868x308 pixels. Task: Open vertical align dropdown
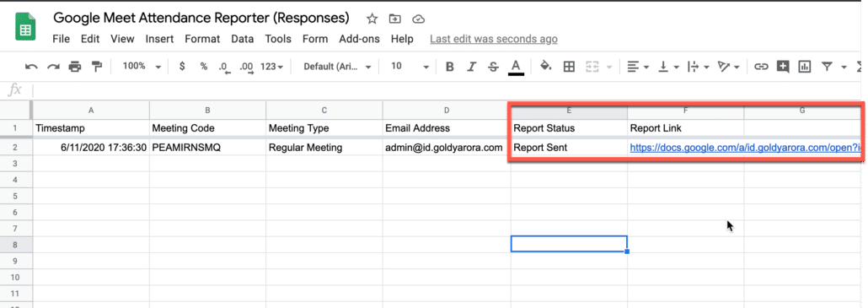pyautogui.click(x=669, y=67)
